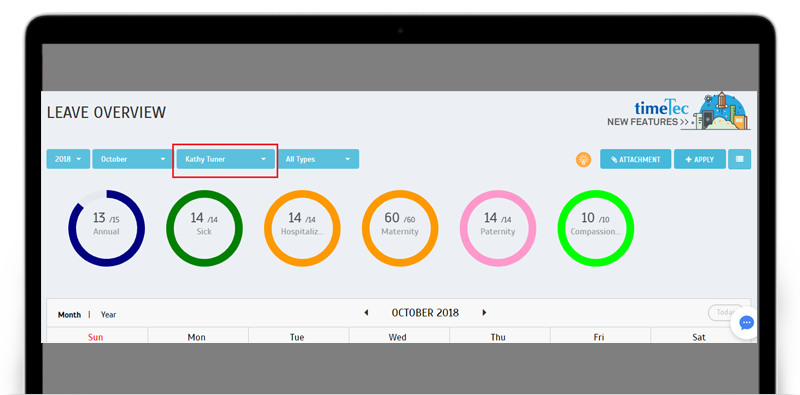Click the Maternity leave balance ring
This screenshot has width=800, height=395.
(x=400, y=228)
